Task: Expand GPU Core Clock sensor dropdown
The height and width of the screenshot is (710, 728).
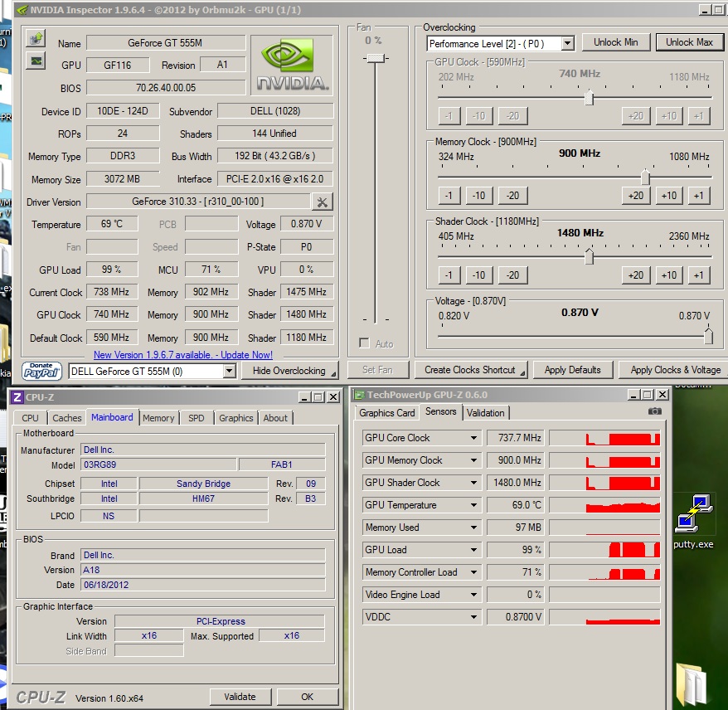Action: point(473,438)
